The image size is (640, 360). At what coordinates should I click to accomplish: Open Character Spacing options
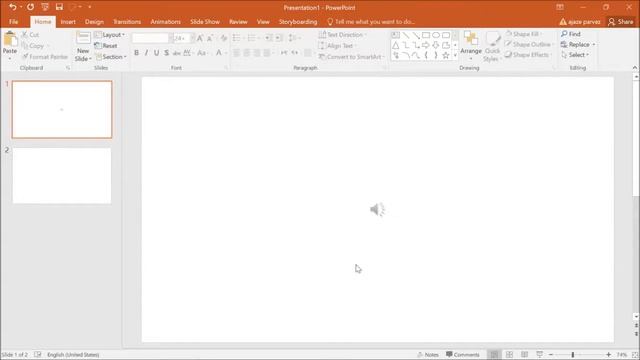[188, 53]
